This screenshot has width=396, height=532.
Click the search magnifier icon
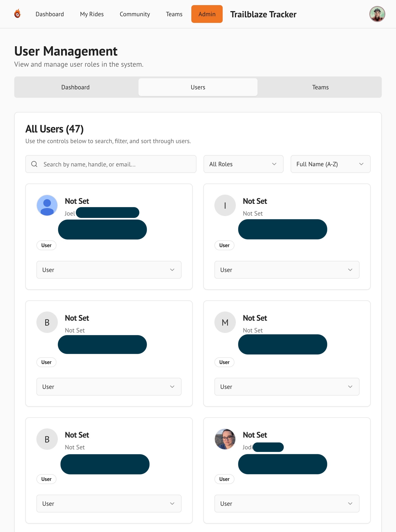[x=34, y=164]
